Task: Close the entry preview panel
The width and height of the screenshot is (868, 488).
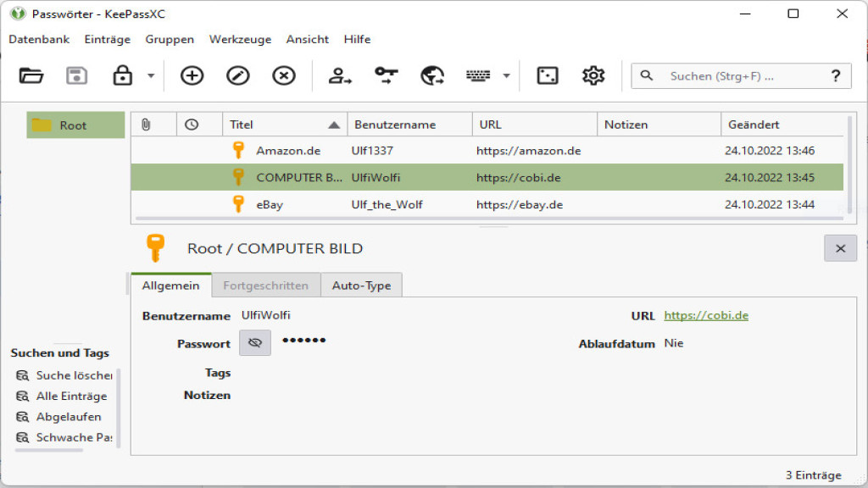Action: pyautogui.click(x=840, y=248)
